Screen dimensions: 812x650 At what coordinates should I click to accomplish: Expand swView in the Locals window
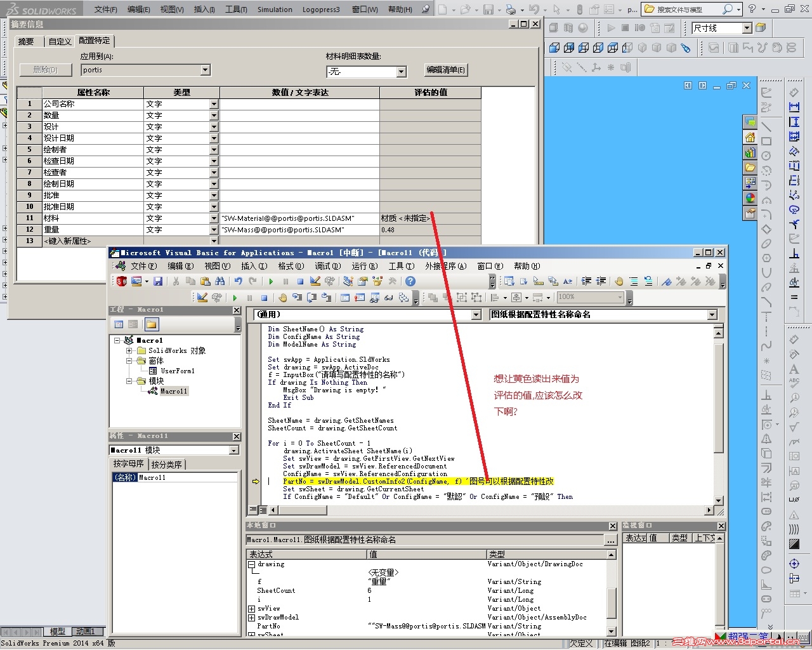[251, 608]
